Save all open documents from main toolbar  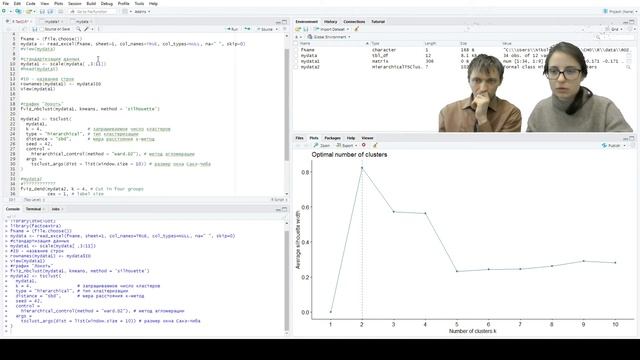[50, 11]
